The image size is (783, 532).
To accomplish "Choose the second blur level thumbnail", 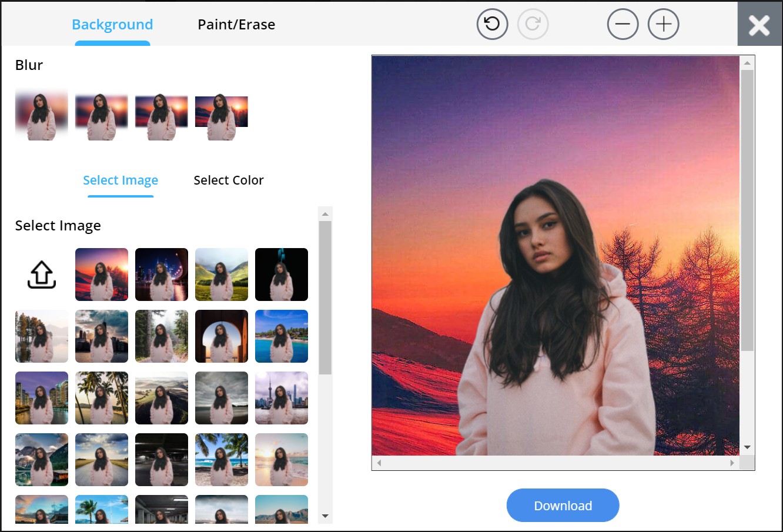I will pos(102,116).
